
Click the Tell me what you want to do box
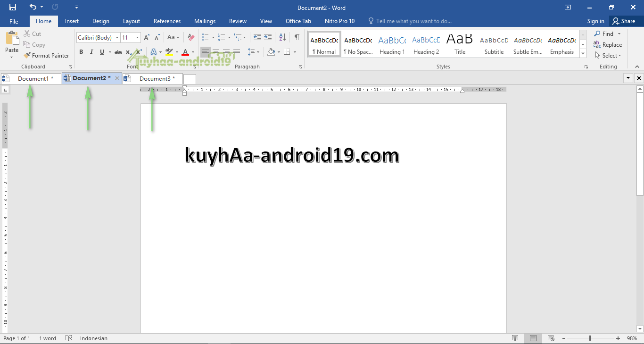tap(410, 21)
